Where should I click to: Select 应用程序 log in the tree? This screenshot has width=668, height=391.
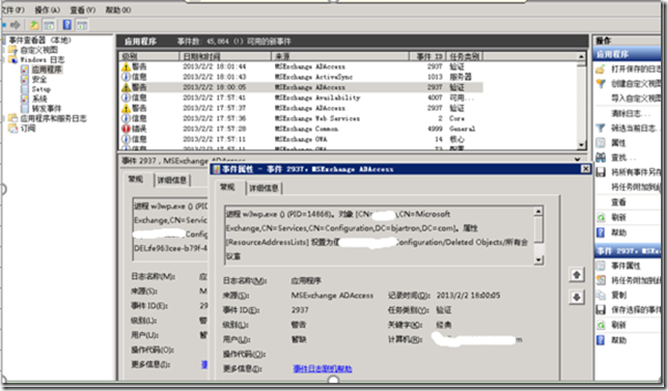coord(46,69)
